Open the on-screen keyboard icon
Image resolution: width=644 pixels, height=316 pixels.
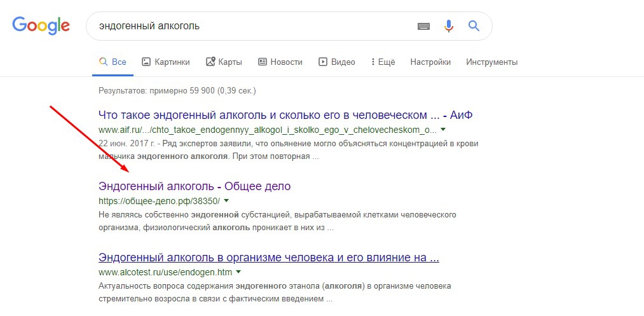423,26
